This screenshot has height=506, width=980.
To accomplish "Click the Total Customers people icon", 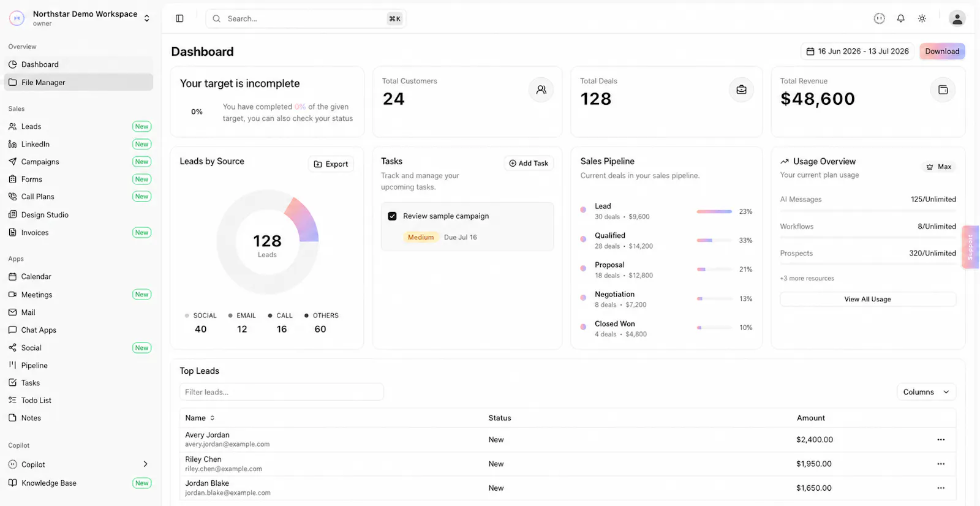I will pos(541,89).
